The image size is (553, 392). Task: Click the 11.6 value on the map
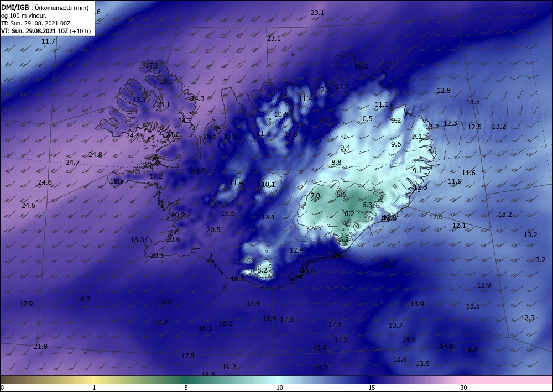click(x=468, y=173)
